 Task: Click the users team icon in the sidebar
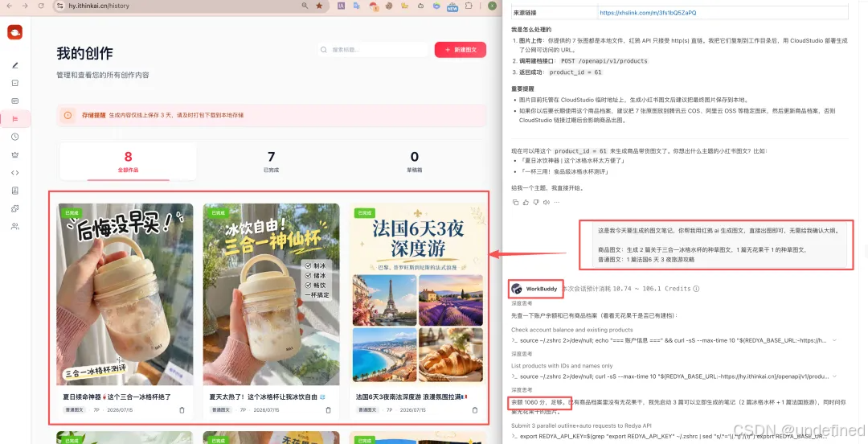click(x=15, y=226)
